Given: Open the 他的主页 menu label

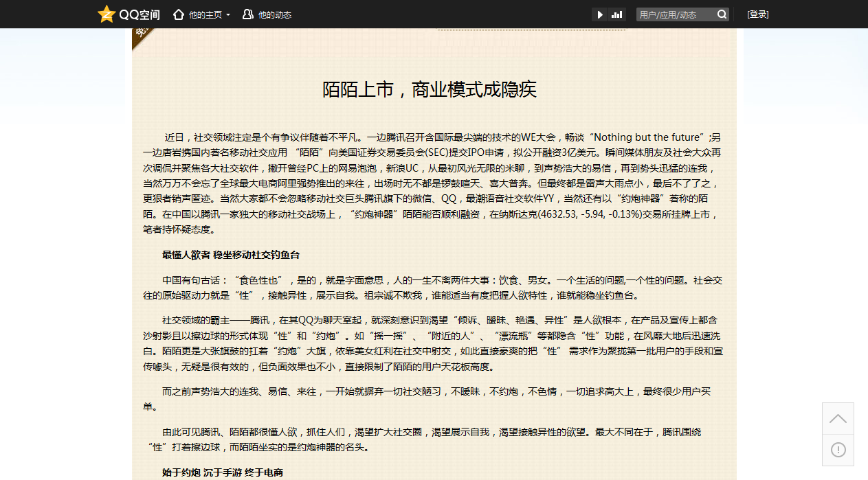Looking at the screenshot, I should point(205,14).
